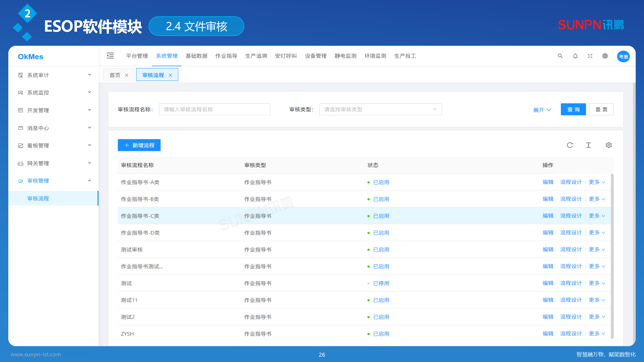Open table column settings gear icon
This screenshot has height=362, width=644.
(x=609, y=145)
